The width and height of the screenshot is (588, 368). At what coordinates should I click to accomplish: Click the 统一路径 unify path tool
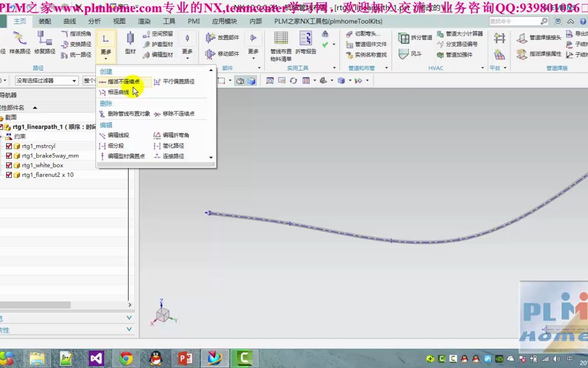[76, 55]
